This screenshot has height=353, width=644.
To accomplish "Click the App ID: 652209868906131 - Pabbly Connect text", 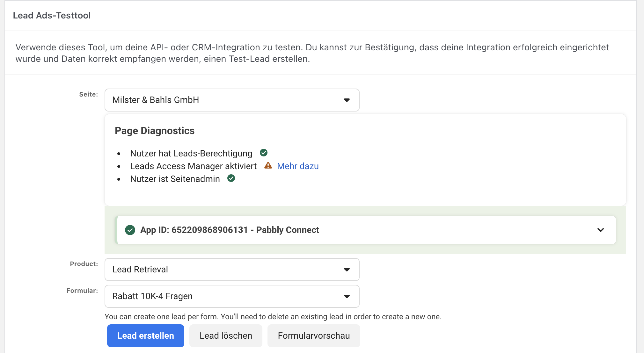I will (x=230, y=230).
